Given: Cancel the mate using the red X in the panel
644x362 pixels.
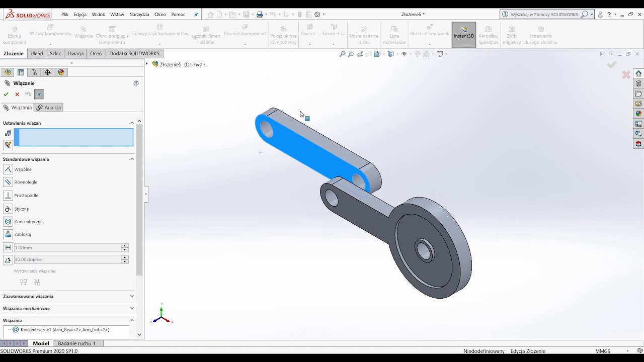Looking at the screenshot, I should point(17,94).
